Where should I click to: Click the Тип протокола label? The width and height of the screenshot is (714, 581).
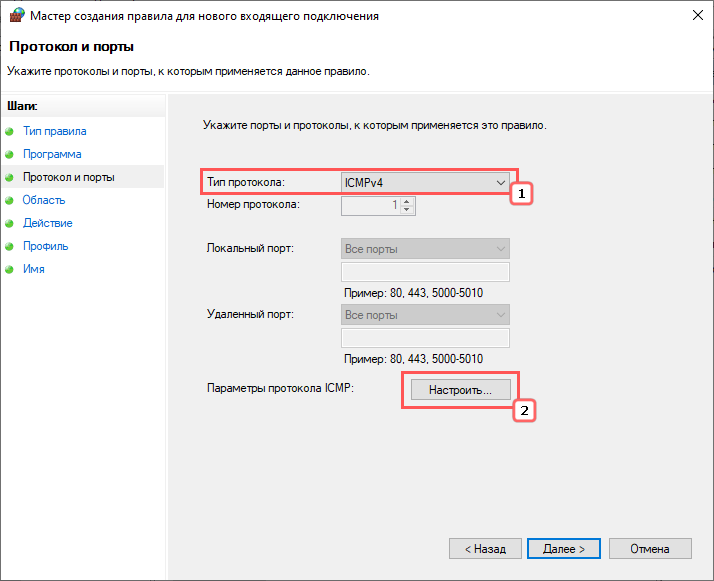pos(246,182)
